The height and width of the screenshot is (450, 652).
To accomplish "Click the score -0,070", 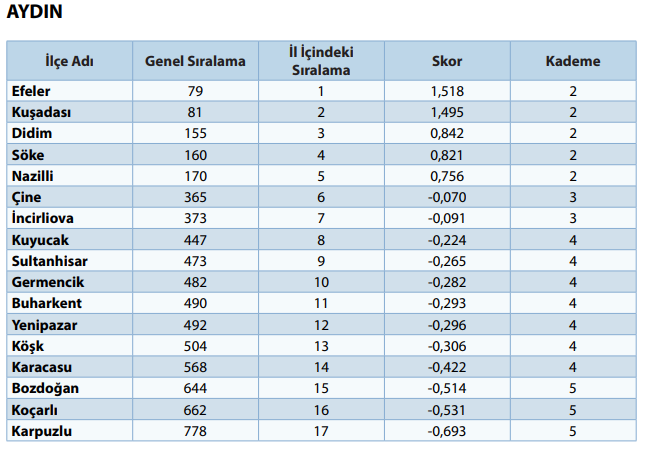I will coord(447,197).
